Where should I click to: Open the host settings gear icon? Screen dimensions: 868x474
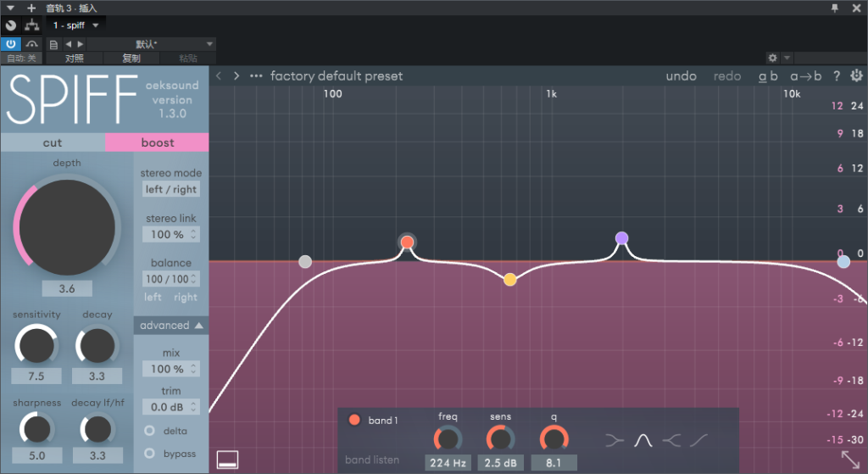tap(772, 58)
